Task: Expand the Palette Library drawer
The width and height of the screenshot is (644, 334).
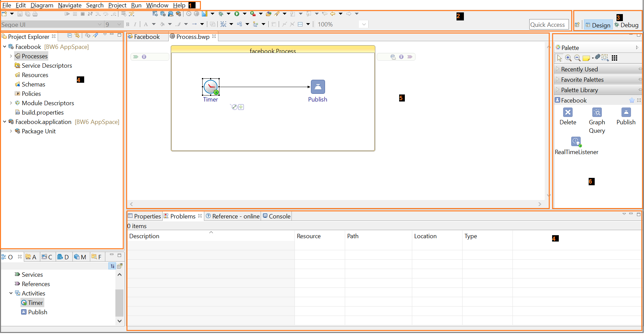Action: pyautogui.click(x=598, y=90)
